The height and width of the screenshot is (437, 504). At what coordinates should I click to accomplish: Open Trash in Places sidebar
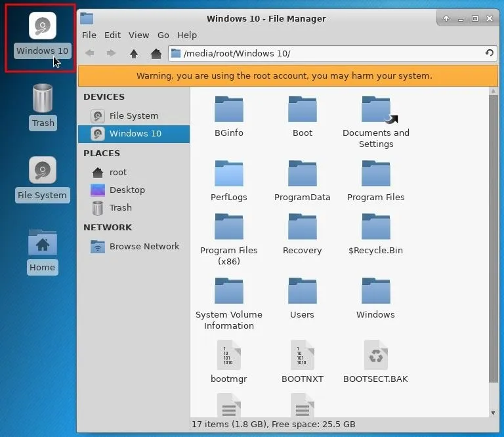(x=134, y=208)
